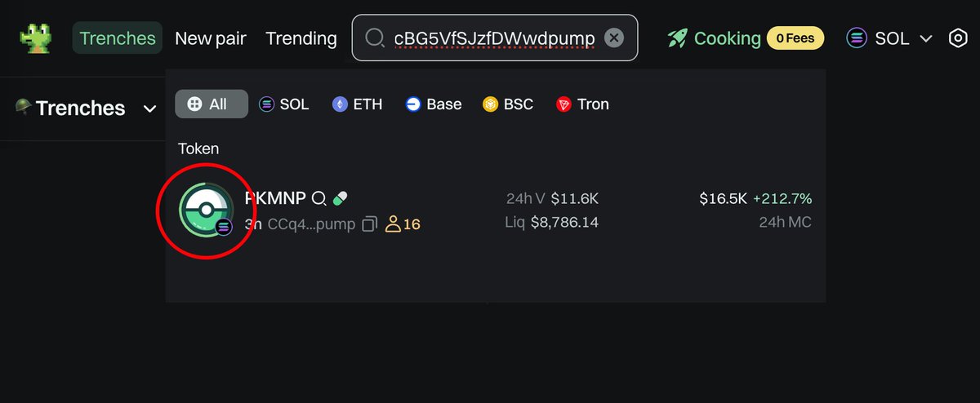Open the hexagon settings icon
The height and width of the screenshot is (403, 980).
(958, 38)
